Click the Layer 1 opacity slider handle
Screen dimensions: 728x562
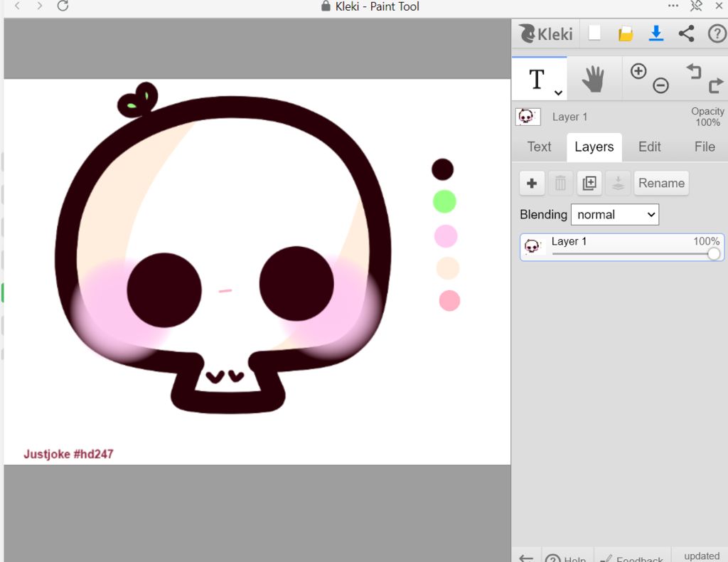tap(714, 253)
